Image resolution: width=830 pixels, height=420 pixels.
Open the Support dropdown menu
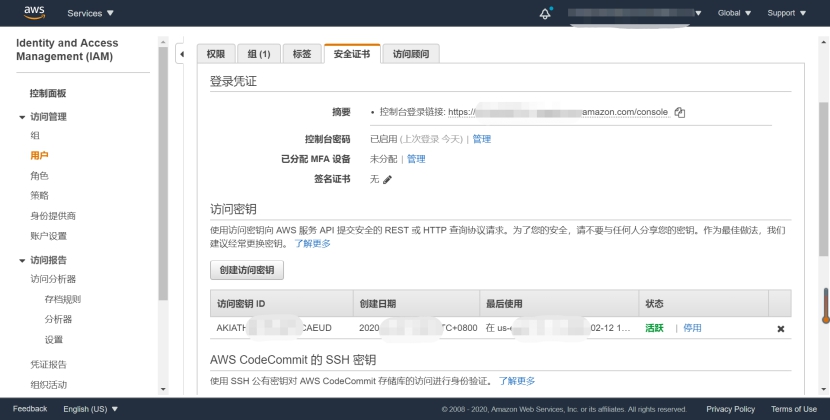pyautogui.click(x=787, y=13)
